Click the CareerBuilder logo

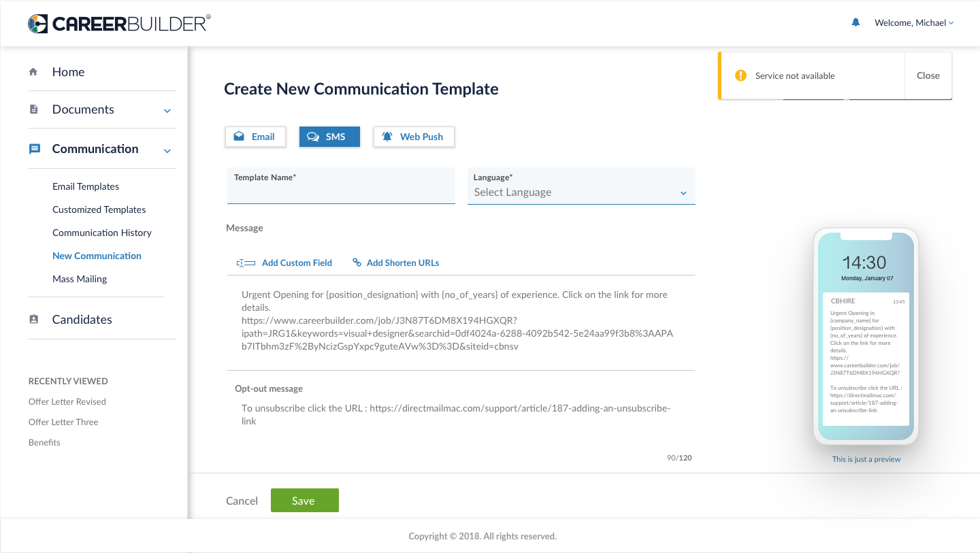119,24
